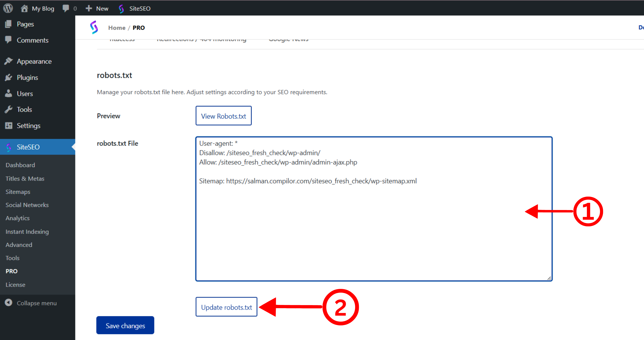This screenshot has height=340, width=644.
Task: Click the PRO breadcrumb text
Action: coord(139,28)
